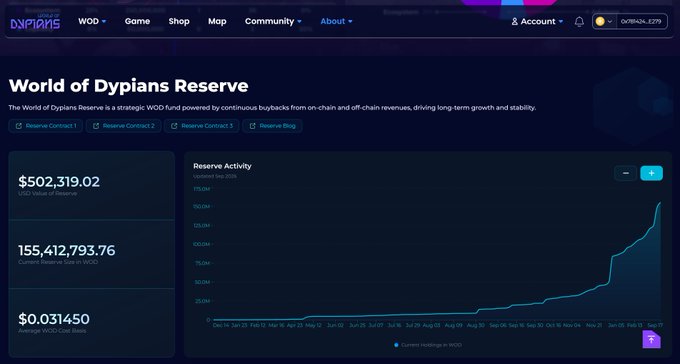Expand the WOD dropdown menu

[92, 21]
